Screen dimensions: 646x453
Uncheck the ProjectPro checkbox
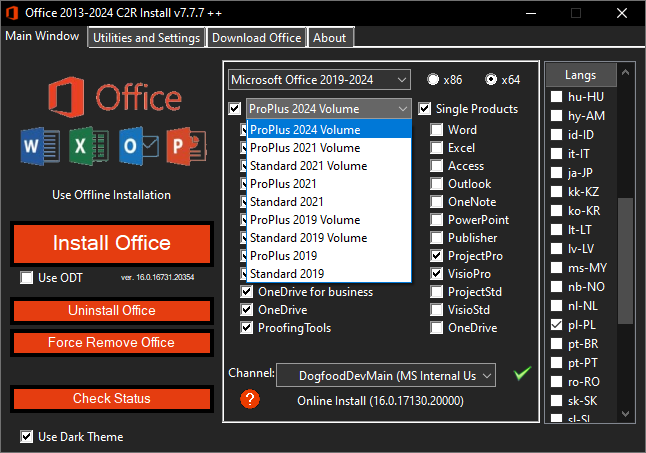(x=436, y=256)
